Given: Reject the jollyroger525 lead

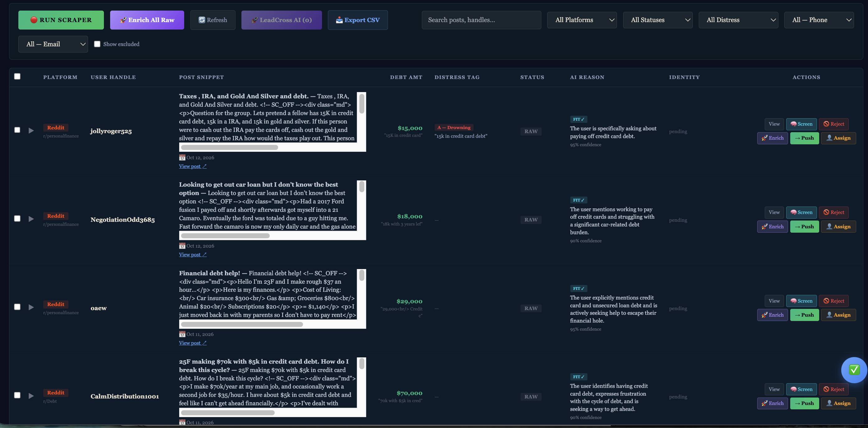Looking at the screenshot, I should pyautogui.click(x=834, y=124).
